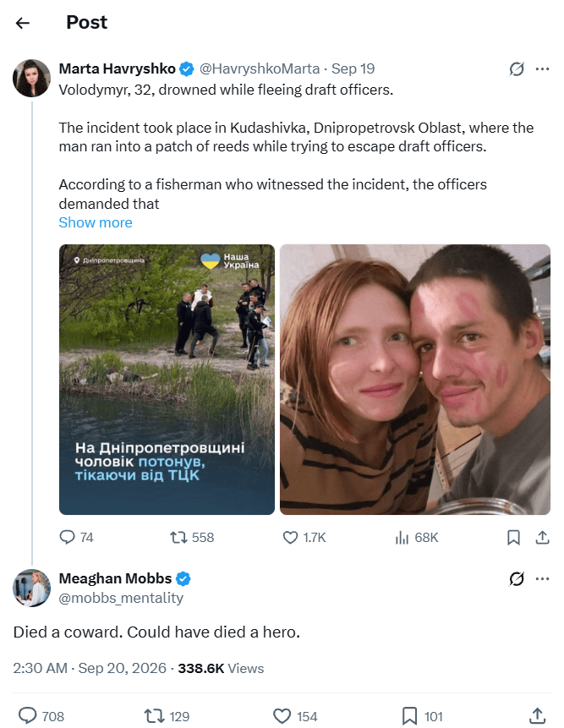Viewport: 564px width, 728px height.
Task: Share Marta Havryshko's post
Action: pos(542,537)
